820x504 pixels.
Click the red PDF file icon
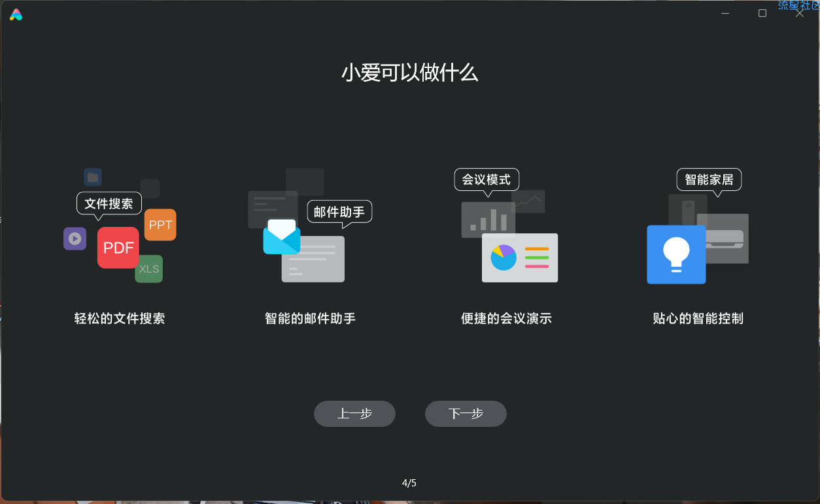click(118, 248)
